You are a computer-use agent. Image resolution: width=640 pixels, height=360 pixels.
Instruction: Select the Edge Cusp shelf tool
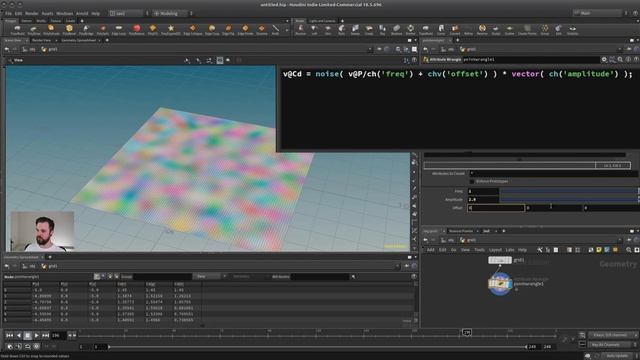(x=212, y=29)
